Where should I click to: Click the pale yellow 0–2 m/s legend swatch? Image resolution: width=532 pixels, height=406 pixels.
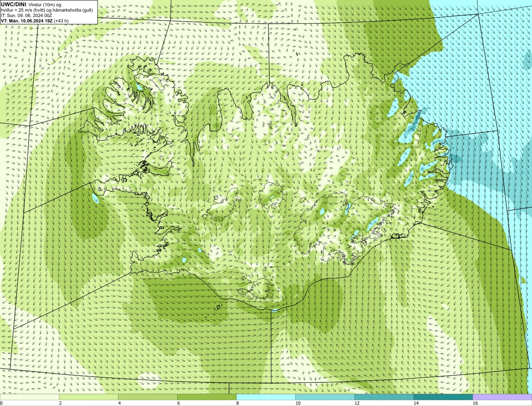[30, 397]
